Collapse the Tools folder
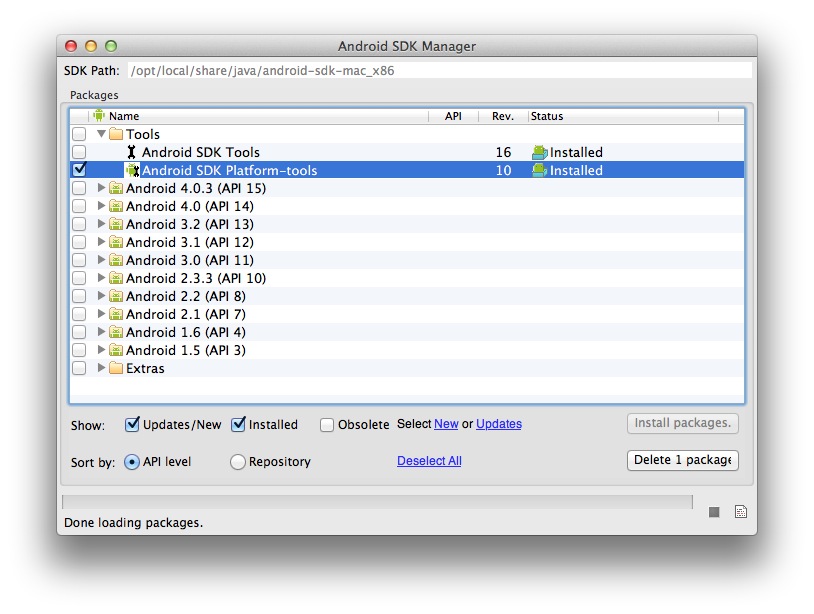The image size is (814, 614). click(102, 134)
